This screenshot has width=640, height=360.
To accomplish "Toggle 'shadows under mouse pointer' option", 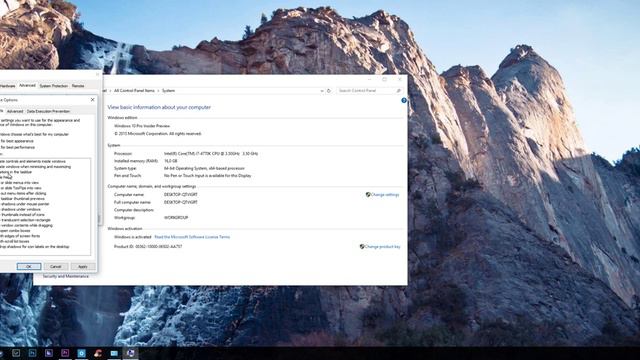I will (x=24, y=204).
